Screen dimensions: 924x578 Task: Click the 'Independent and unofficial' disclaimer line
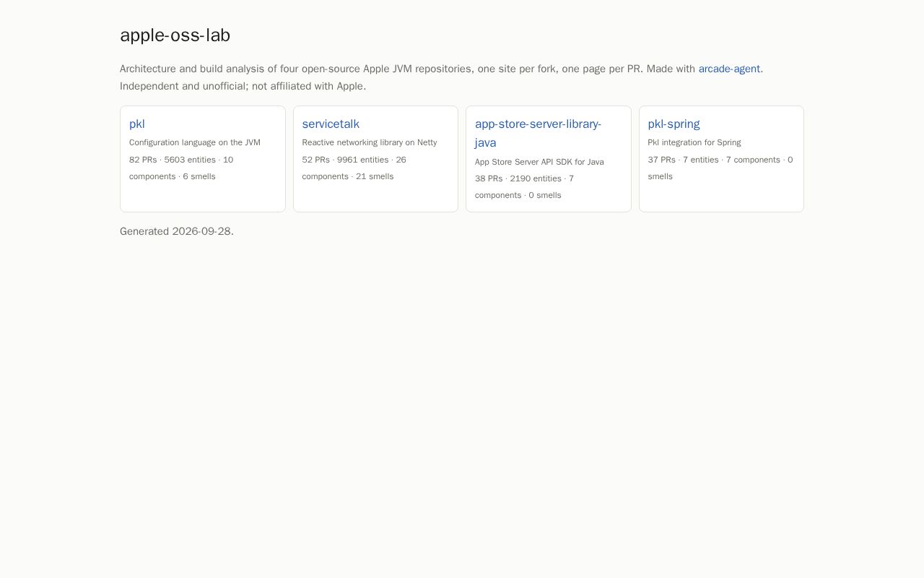pyautogui.click(x=243, y=86)
